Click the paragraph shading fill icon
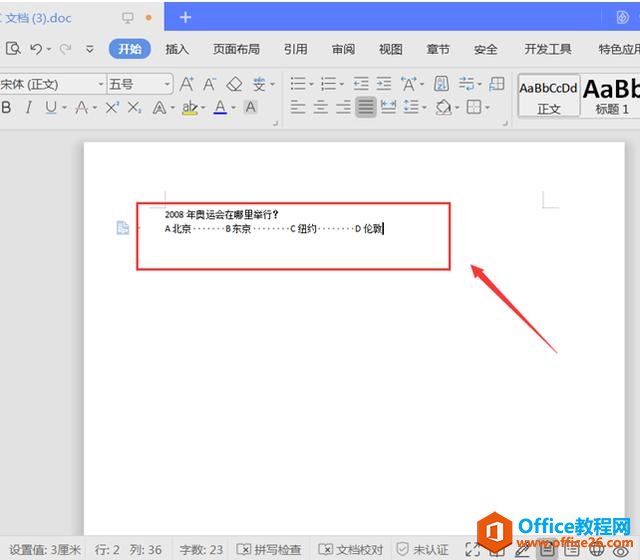 (x=444, y=107)
